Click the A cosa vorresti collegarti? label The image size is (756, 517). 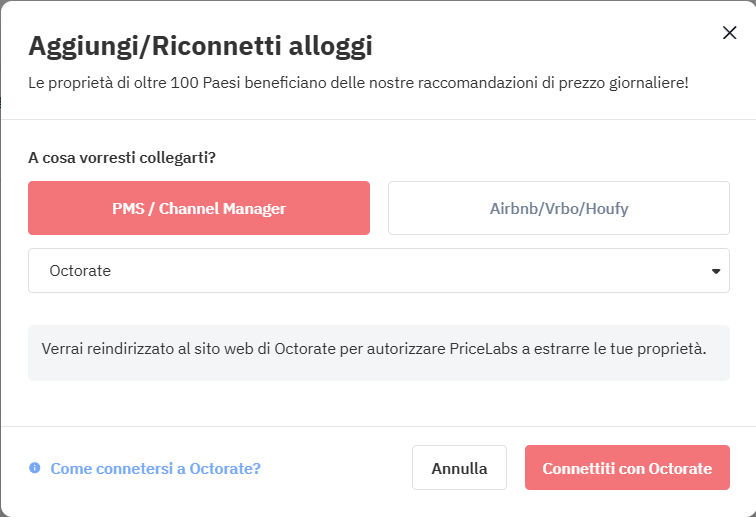click(122, 158)
